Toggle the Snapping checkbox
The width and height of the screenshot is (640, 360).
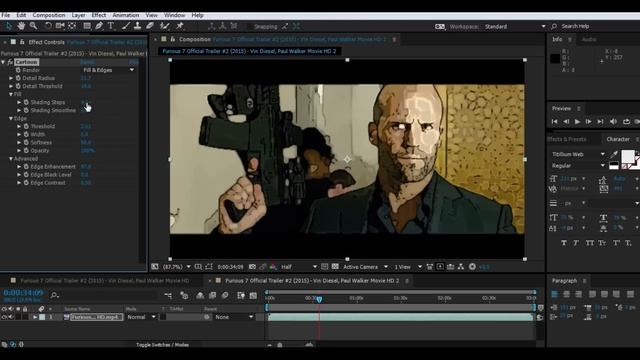(249, 27)
